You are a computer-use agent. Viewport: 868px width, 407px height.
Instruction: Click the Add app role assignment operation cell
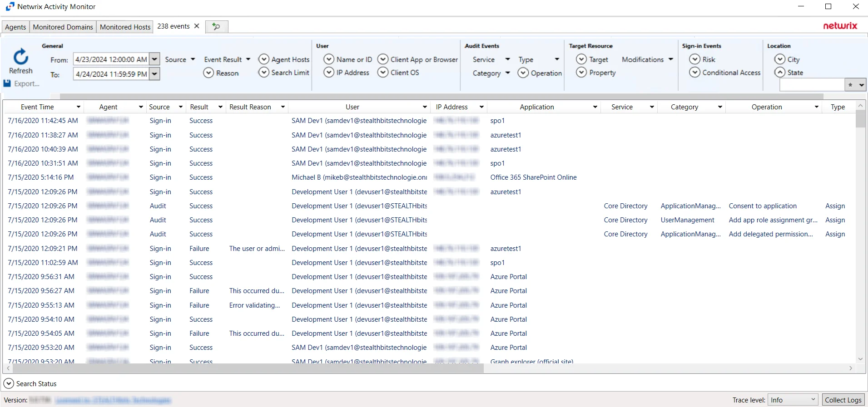point(773,220)
